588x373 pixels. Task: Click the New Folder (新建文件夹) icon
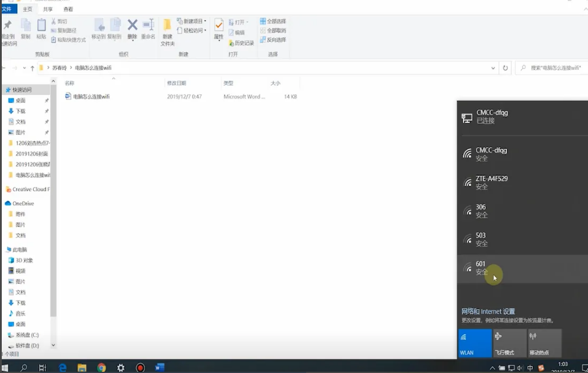tap(167, 30)
